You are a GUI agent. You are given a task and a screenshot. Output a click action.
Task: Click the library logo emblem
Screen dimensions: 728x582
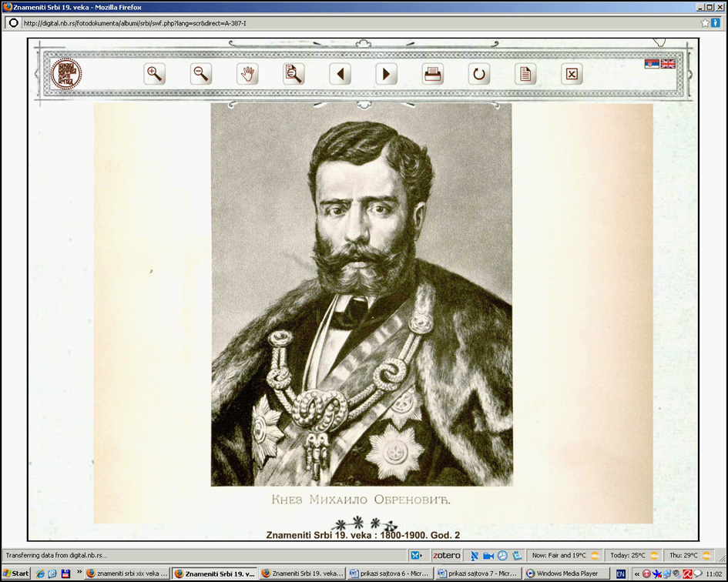(66, 74)
